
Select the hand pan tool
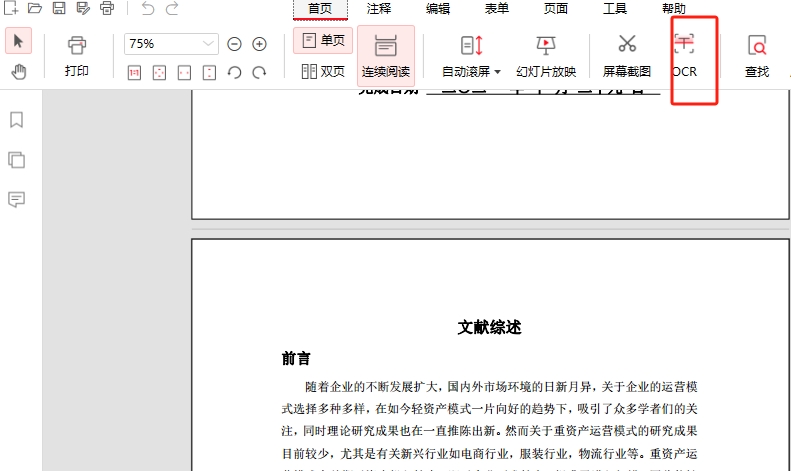[18, 71]
